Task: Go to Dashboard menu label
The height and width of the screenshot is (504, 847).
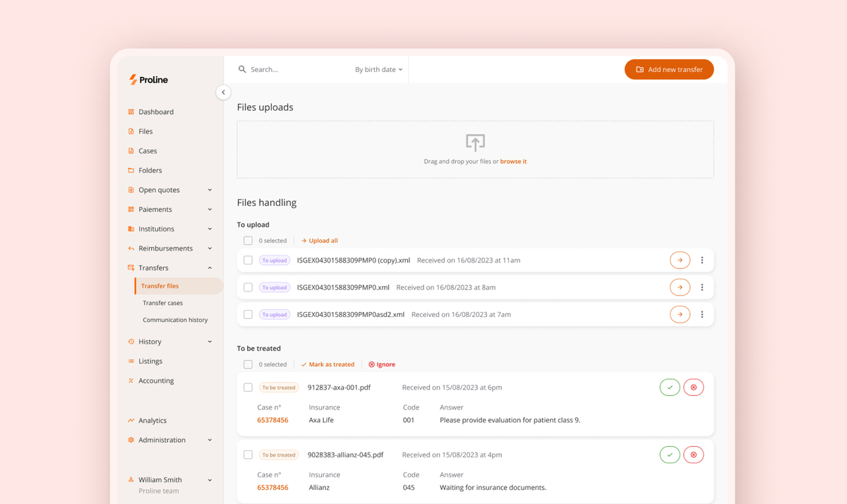Action: (x=156, y=112)
